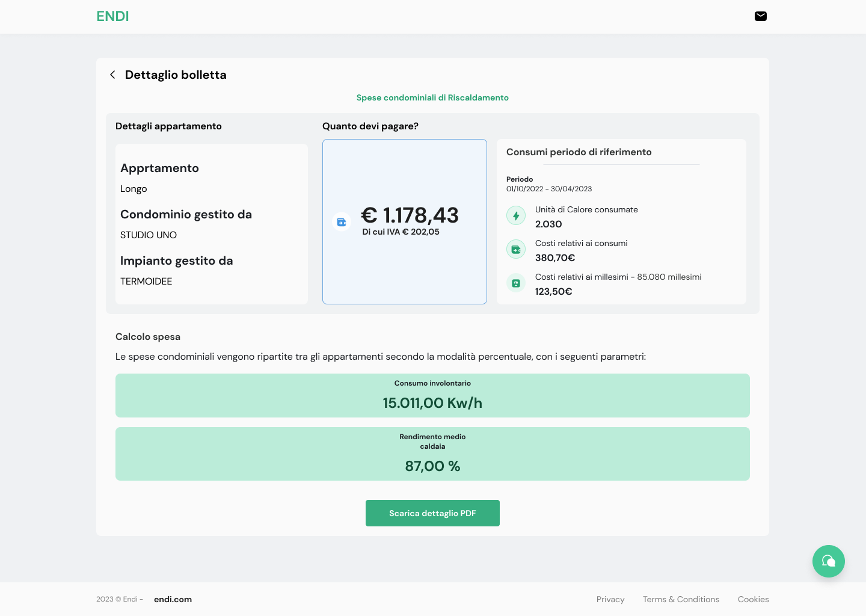
Task: Open the chat support bubble
Action: pos(828,561)
